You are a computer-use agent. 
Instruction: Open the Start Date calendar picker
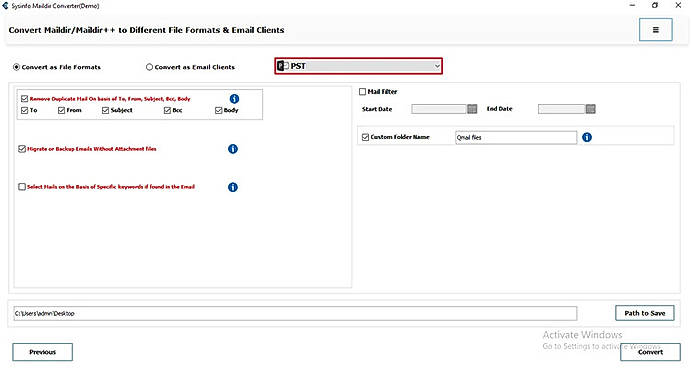click(472, 109)
